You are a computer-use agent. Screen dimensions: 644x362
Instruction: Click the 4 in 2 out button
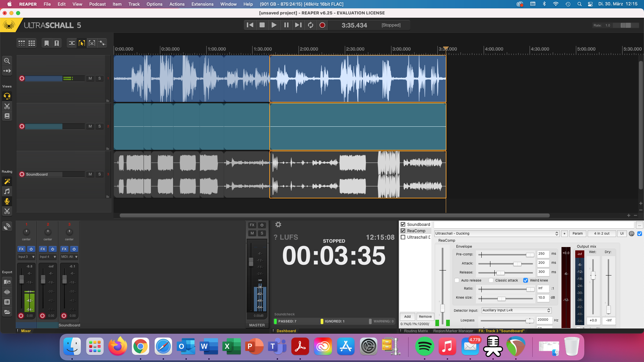click(x=602, y=234)
